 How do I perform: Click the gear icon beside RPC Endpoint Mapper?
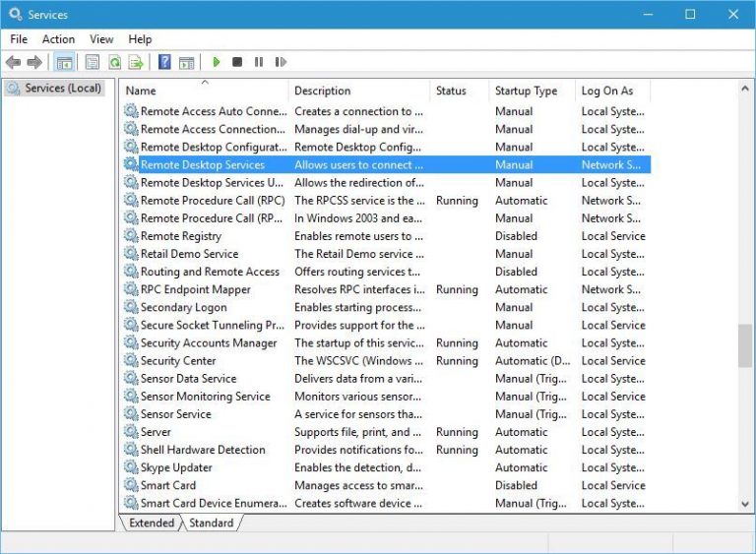click(131, 289)
